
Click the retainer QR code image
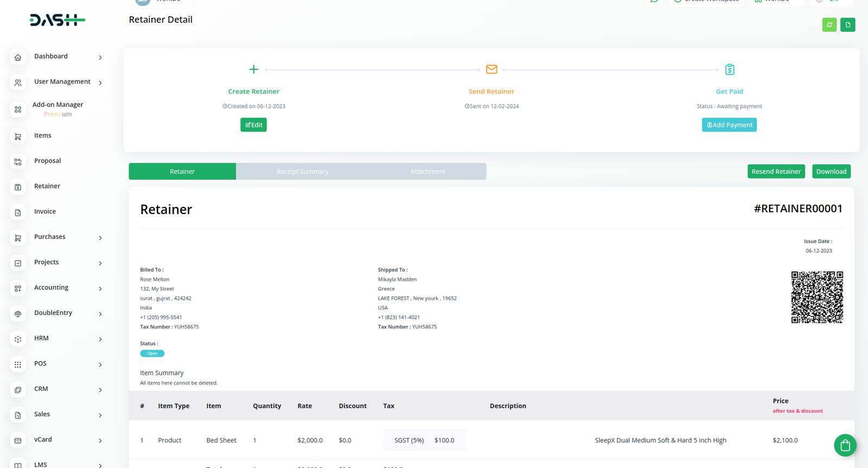[x=817, y=297]
